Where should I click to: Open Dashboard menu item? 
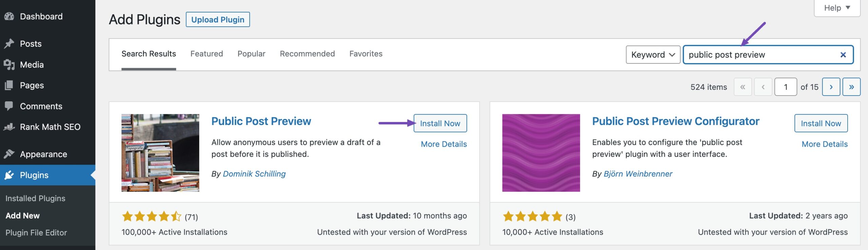pos(47,16)
